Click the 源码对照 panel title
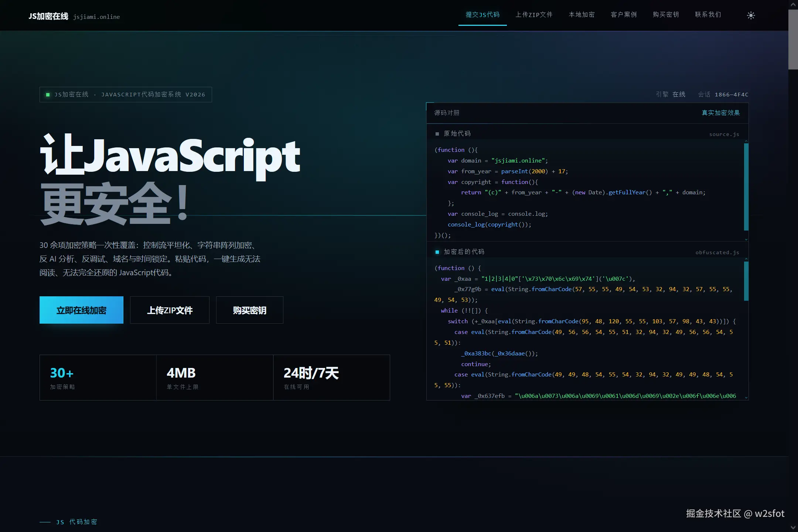Image resolution: width=798 pixels, height=532 pixels. click(447, 113)
